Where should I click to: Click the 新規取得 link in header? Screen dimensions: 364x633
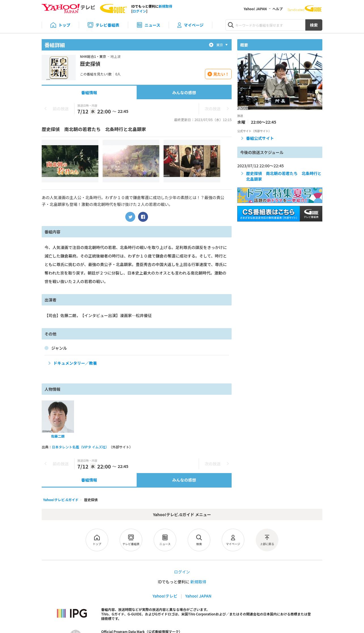165,6
